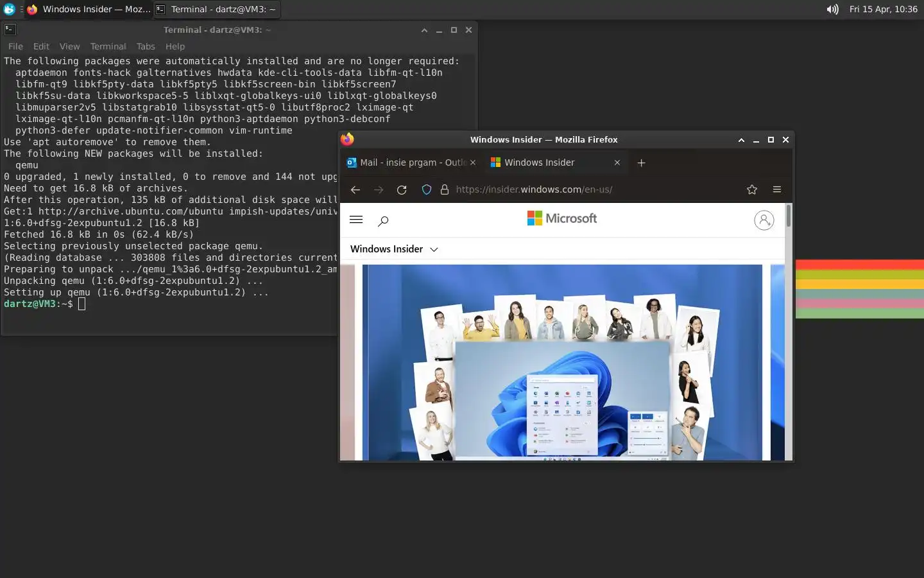
Task: Maximize the Terminal window
Action: (454, 30)
